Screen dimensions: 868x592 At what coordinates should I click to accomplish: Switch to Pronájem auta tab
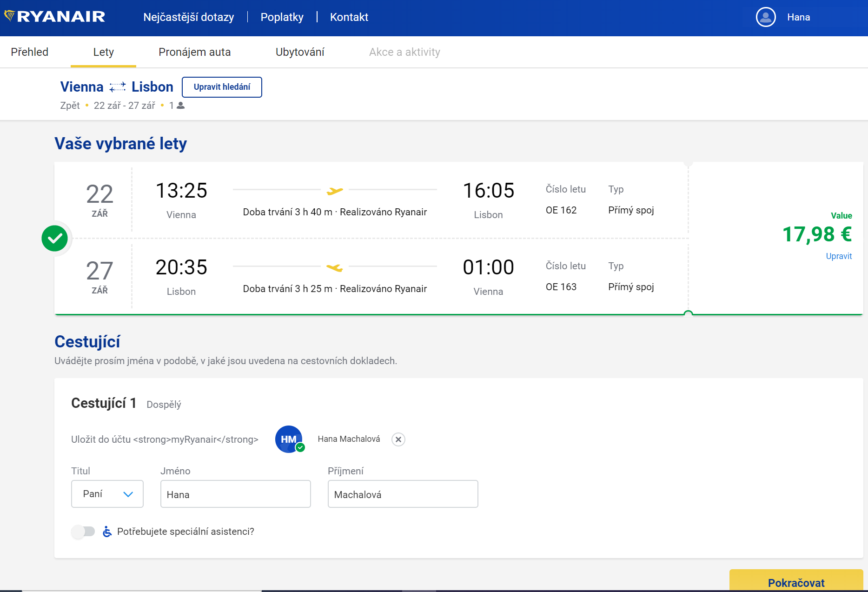click(195, 52)
